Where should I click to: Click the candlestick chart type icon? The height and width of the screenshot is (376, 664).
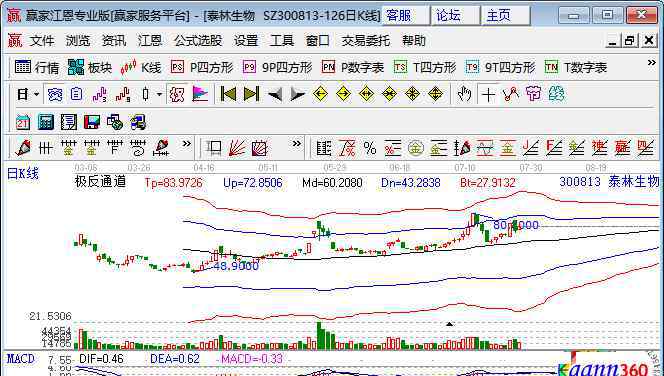click(x=146, y=94)
